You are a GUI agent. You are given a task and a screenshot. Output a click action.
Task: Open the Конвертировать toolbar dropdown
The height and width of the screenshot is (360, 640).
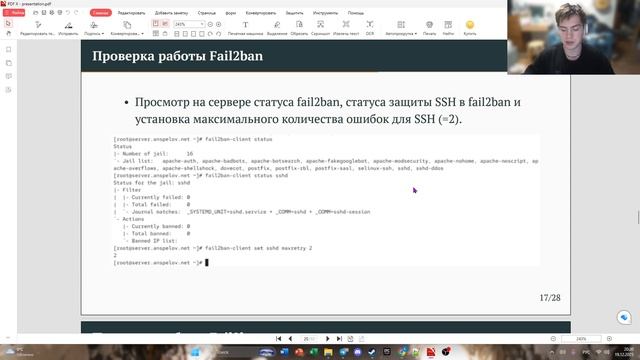127,28
